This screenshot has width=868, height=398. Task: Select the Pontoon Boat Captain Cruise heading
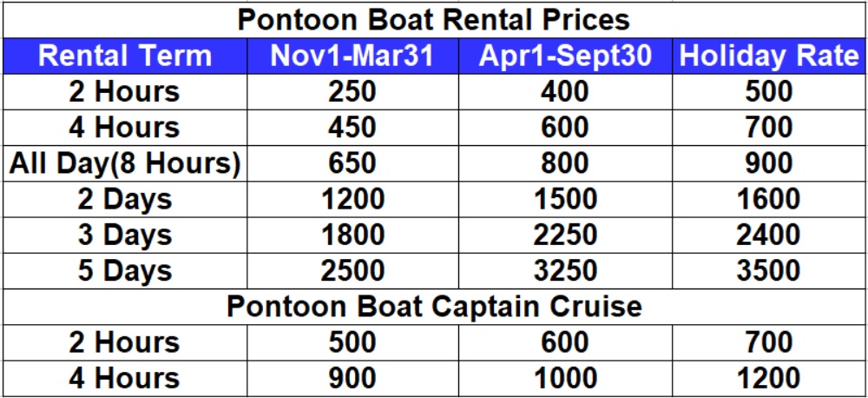coord(433,307)
